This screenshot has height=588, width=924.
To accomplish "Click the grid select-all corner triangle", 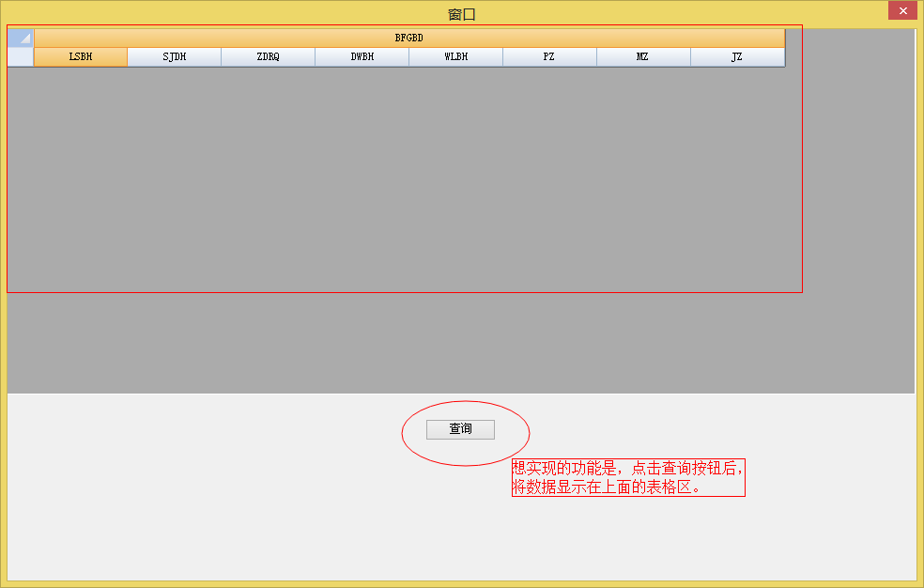I will pyautogui.click(x=21, y=39).
